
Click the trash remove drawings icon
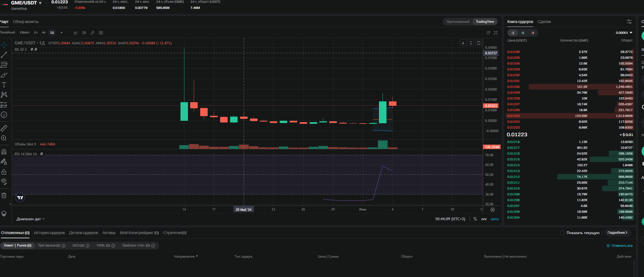pyautogui.click(x=4, y=195)
